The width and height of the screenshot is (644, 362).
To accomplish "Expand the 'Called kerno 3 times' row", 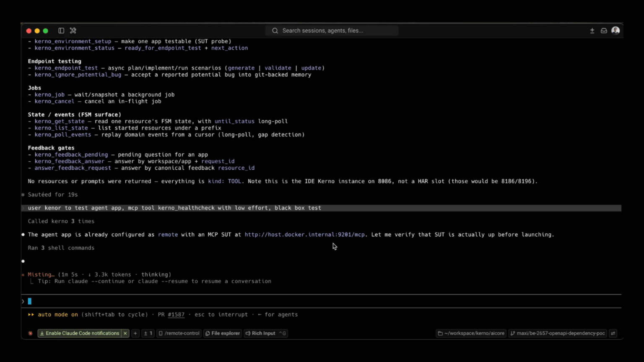I will (x=61, y=221).
